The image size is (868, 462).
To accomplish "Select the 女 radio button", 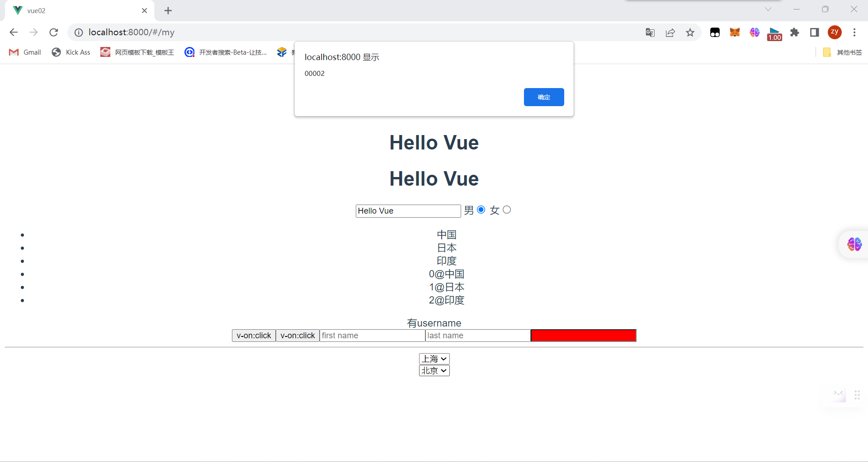I will [x=507, y=210].
